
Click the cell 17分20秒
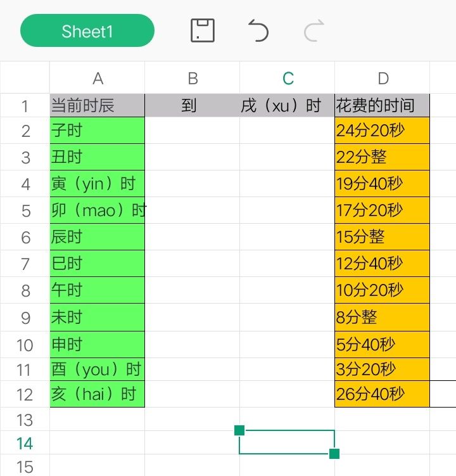tap(383, 210)
